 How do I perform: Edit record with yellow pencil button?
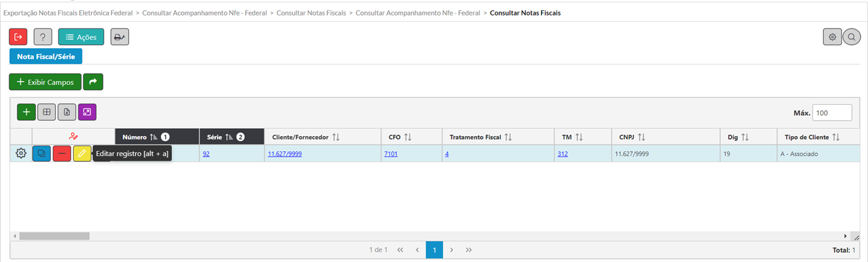(x=82, y=154)
